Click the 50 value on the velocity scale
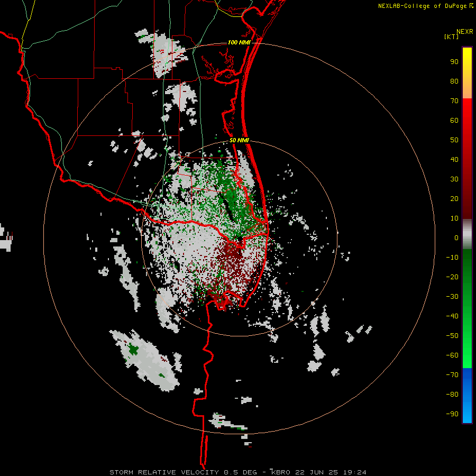The width and height of the screenshot is (476, 476). coord(454,140)
